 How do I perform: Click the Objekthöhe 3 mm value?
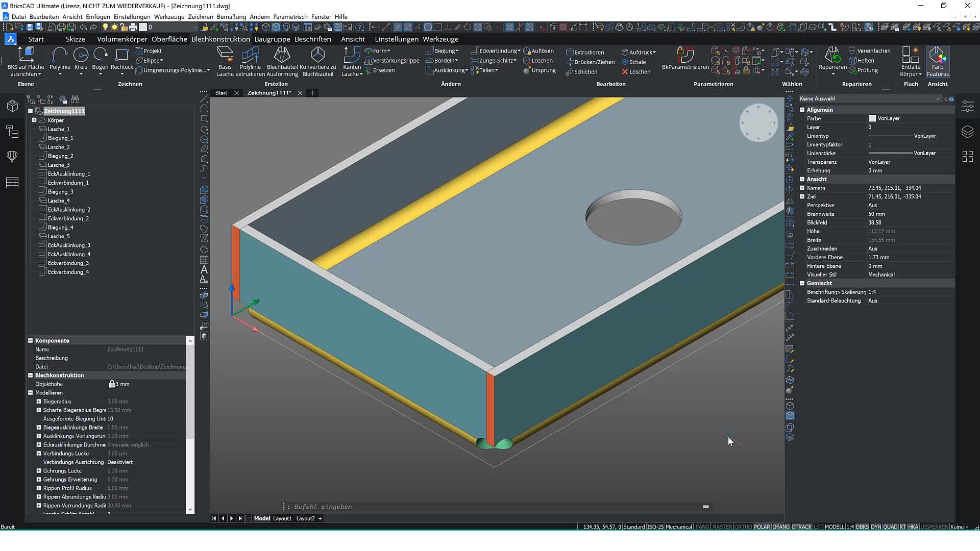click(x=122, y=384)
